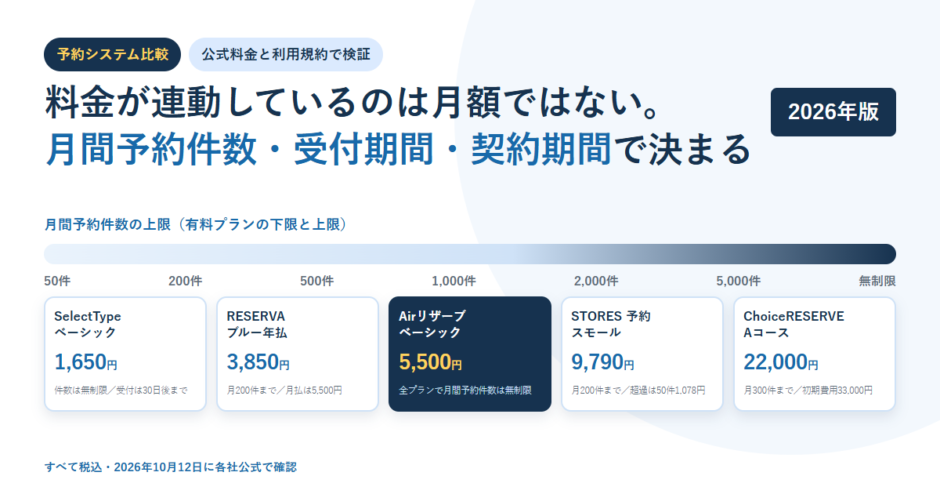940x494 pixels.
Task: Click the 公式料金と利用規約で検証 light pill badge
Action: pos(286,55)
